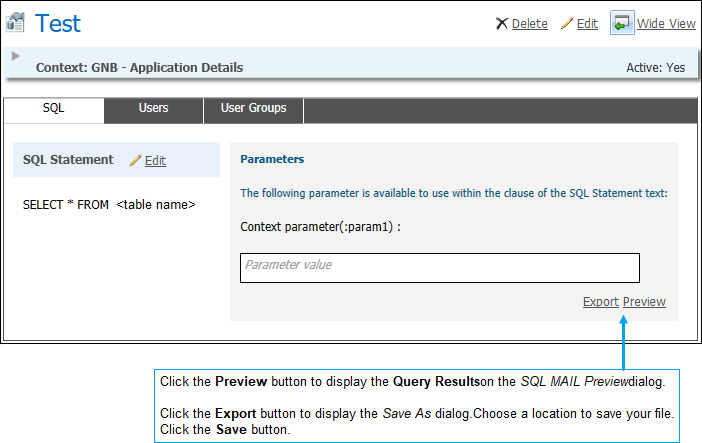The height and width of the screenshot is (443, 702).
Task: Edit the SQL Statement via its Edit link
Action: point(155,160)
